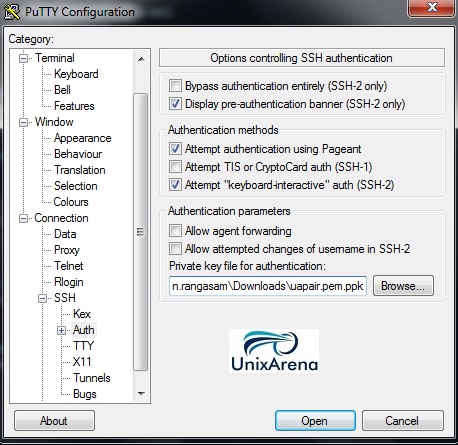Select the Proxy category

tap(67, 250)
